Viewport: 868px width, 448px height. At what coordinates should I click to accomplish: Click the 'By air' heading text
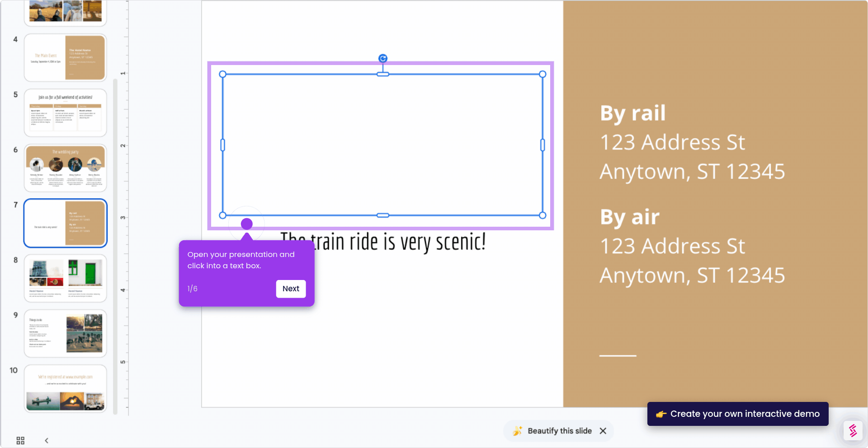pyautogui.click(x=630, y=217)
